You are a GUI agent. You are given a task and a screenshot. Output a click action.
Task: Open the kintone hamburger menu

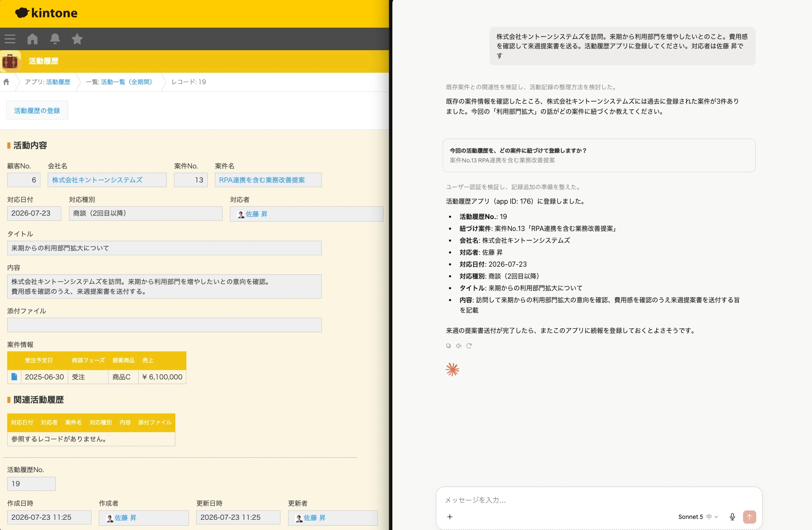coord(10,39)
